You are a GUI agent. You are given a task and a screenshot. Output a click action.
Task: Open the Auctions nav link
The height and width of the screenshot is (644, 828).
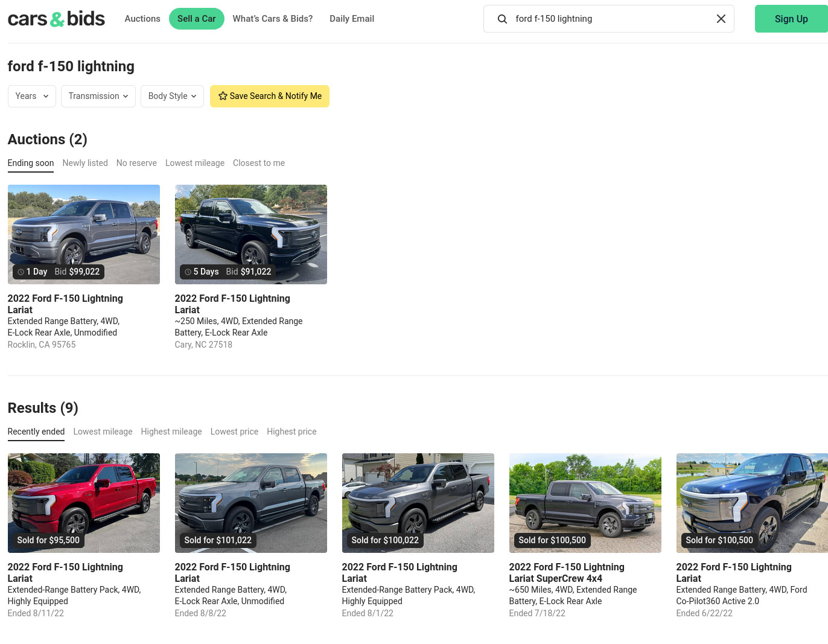(x=142, y=19)
